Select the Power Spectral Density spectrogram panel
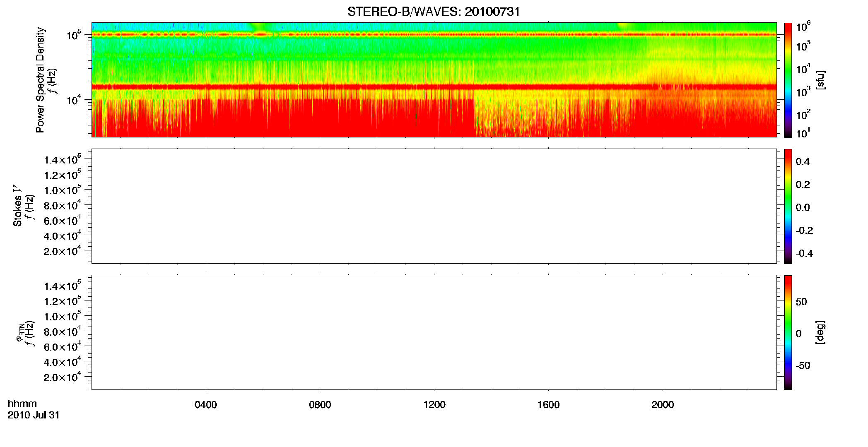 point(434,79)
